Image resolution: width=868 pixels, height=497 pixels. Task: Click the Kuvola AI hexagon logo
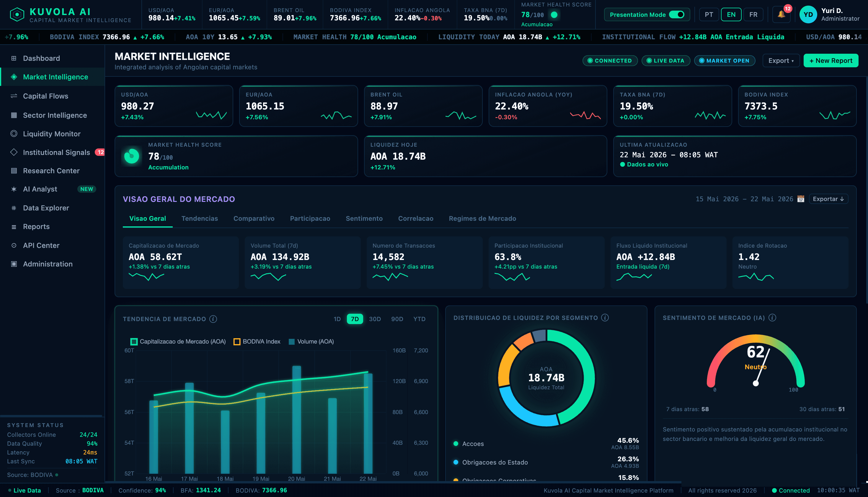tap(17, 15)
